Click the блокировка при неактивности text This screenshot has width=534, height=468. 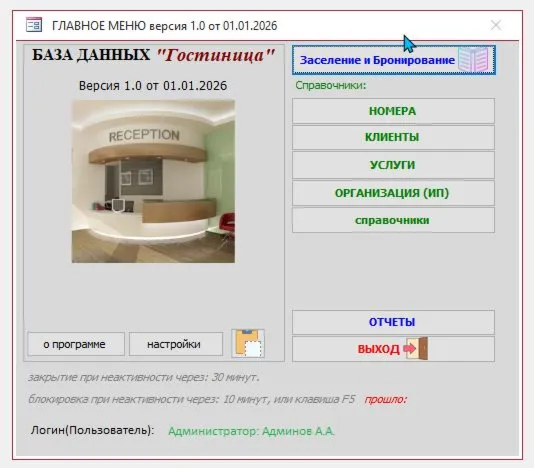pos(191,399)
